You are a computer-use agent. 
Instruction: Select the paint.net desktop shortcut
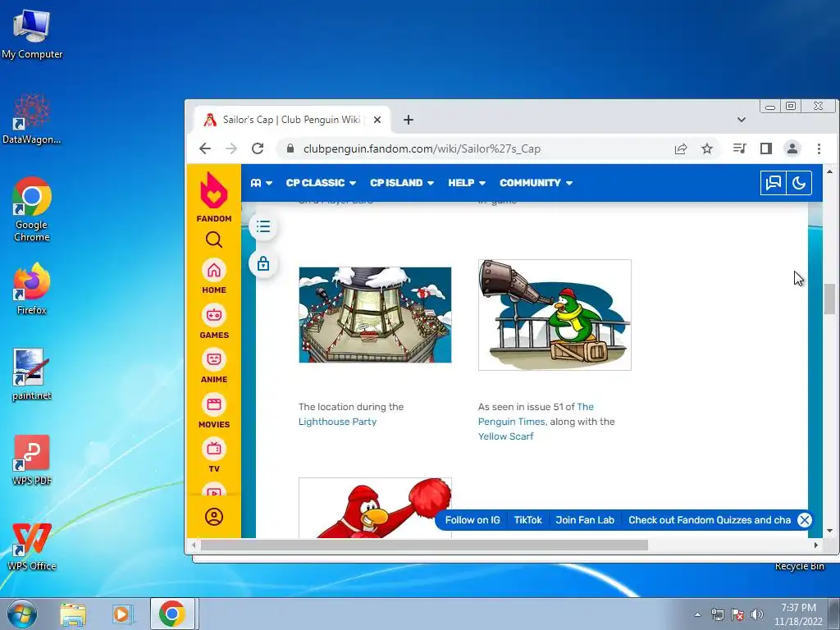(32, 374)
